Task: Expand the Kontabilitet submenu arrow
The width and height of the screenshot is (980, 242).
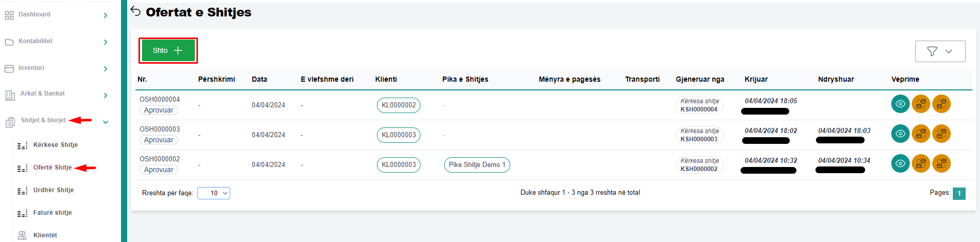Action: point(106,42)
